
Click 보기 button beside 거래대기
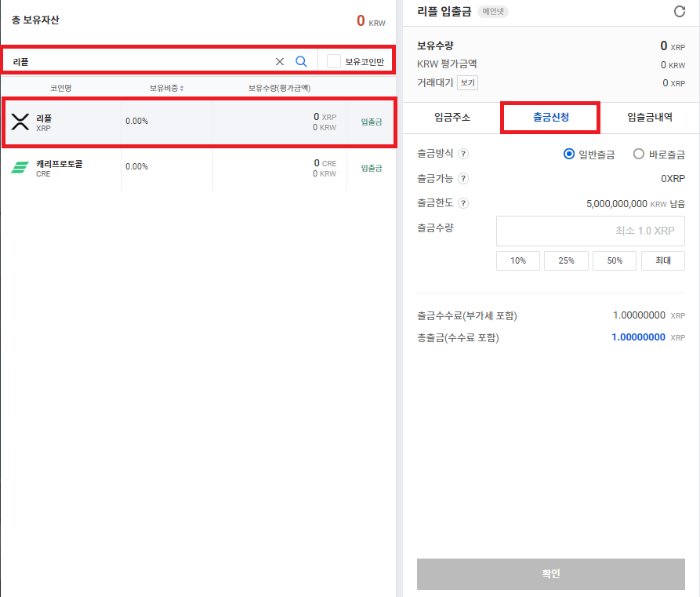click(467, 82)
